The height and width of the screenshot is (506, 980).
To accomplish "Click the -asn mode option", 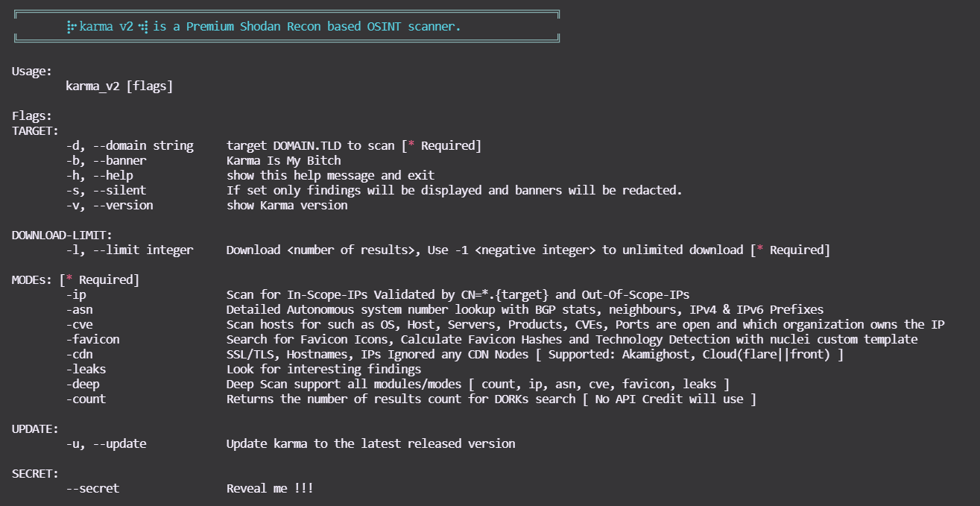I will (x=79, y=310).
